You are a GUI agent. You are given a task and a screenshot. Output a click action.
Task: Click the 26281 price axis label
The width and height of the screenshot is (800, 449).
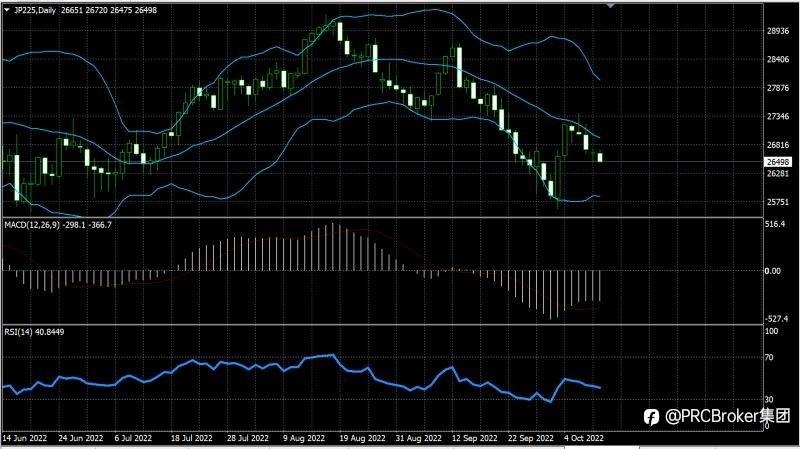(x=778, y=174)
